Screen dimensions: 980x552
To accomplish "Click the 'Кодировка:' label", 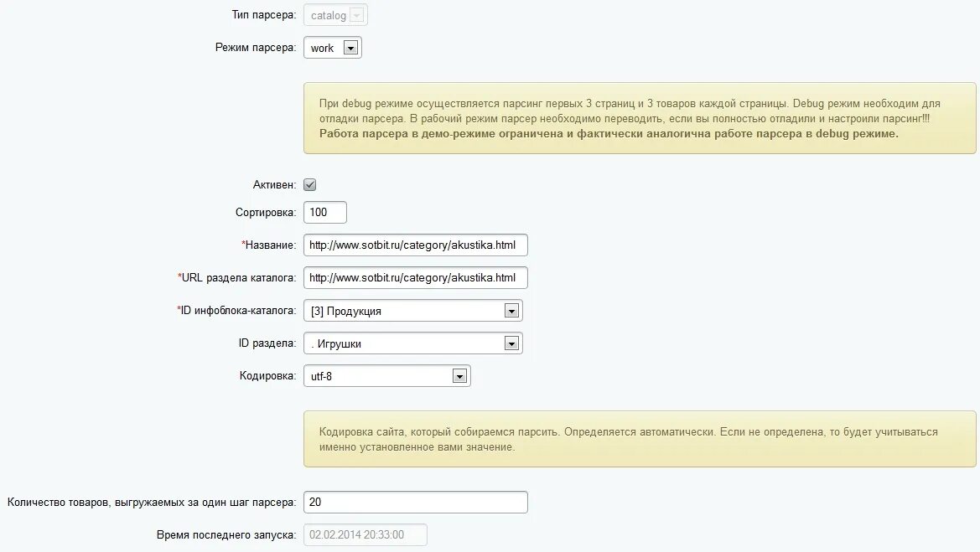I will coord(267,376).
